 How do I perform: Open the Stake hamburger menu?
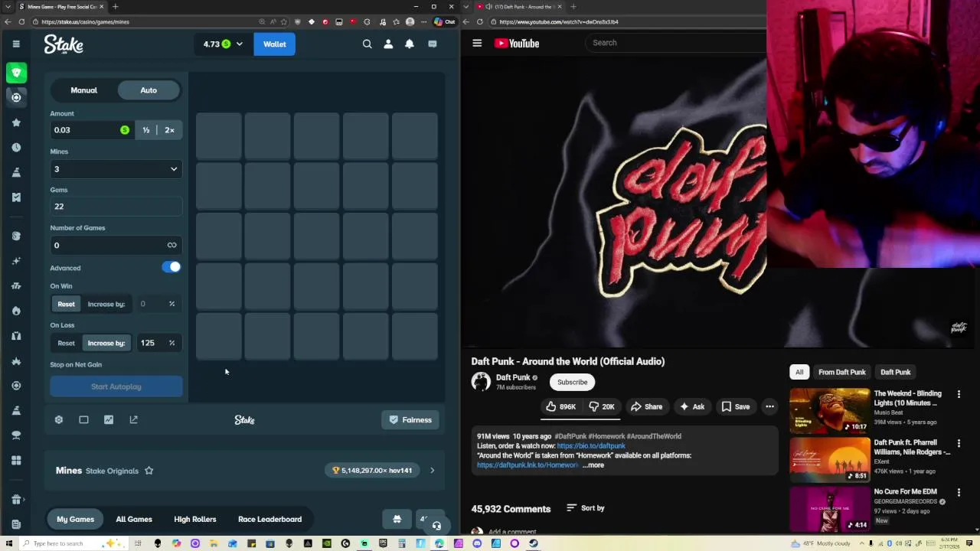pos(16,44)
